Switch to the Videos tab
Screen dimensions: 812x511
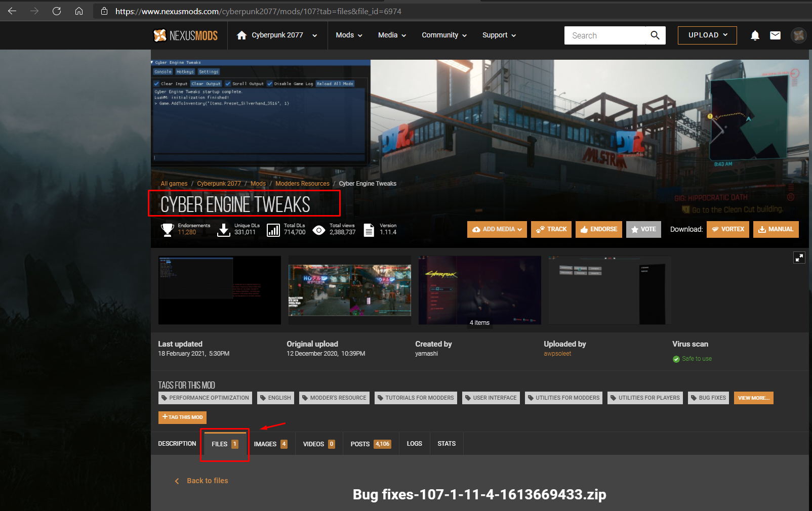(x=319, y=444)
